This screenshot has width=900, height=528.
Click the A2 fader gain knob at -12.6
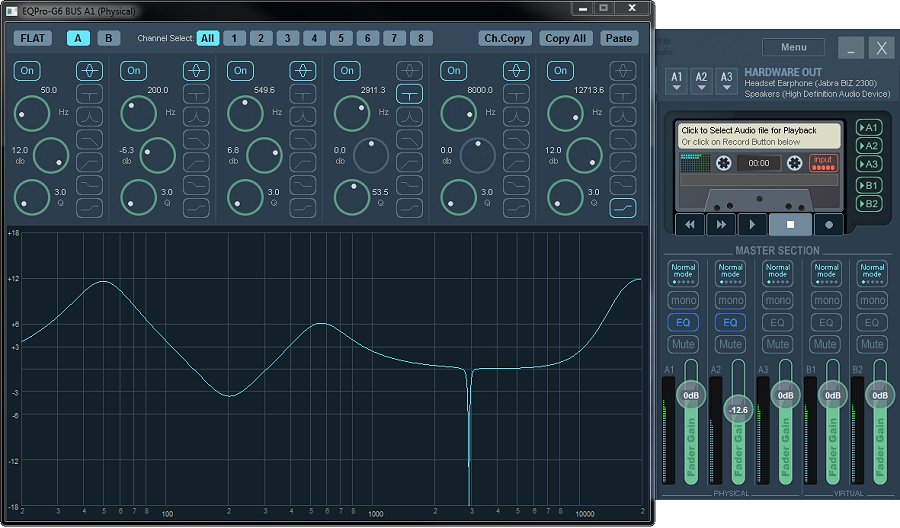(738, 409)
